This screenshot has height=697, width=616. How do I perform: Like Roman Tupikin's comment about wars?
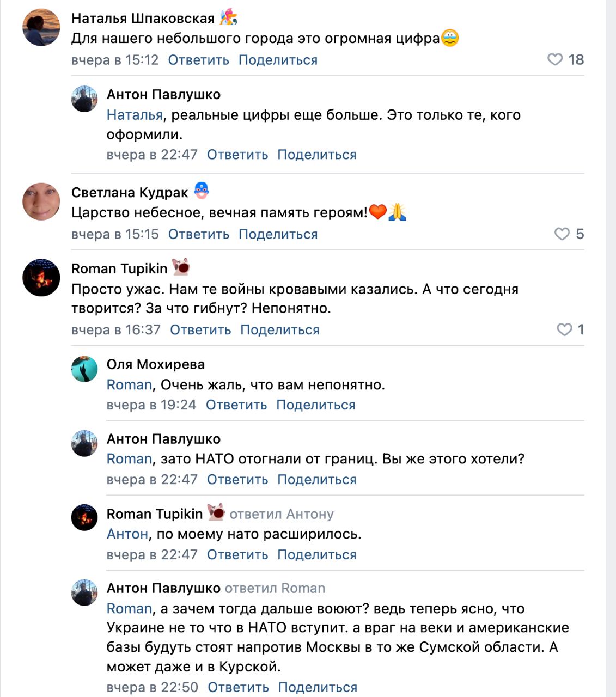point(564,329)
